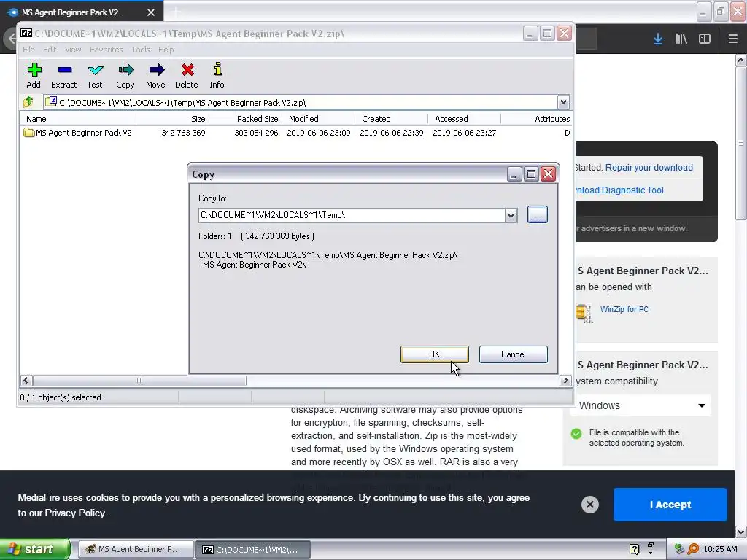Expand the Copy to path dropdown
Viewport: 747px width, 560px height.
pyautogui.click(x=511, y=215)
